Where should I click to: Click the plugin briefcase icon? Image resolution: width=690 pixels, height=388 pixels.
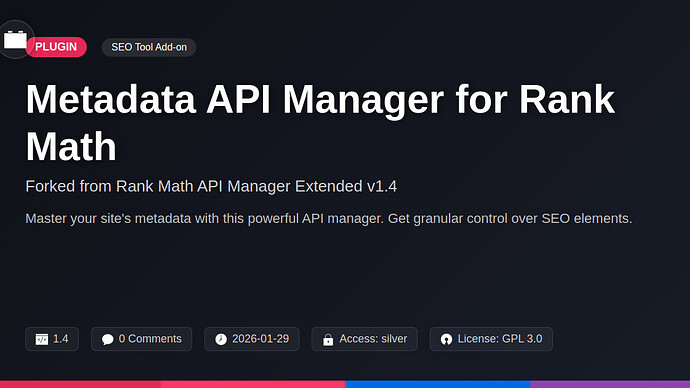pos(15,40)
